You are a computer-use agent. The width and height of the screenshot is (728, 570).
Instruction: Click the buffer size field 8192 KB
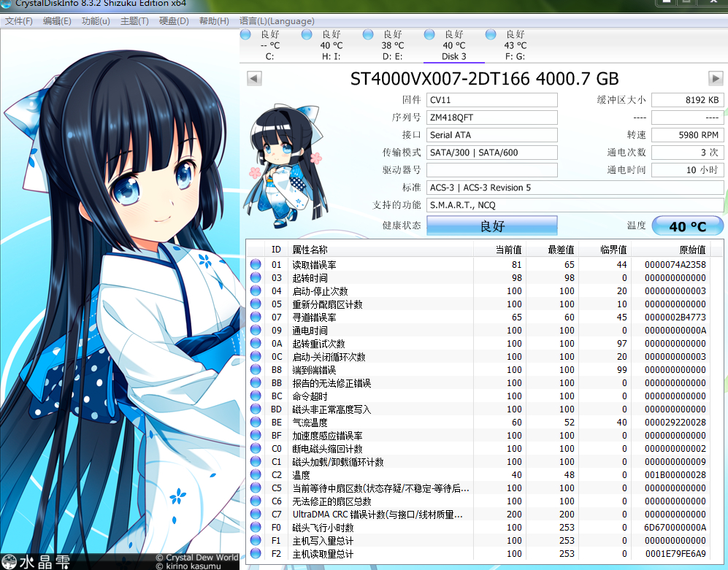pos(688,100)
